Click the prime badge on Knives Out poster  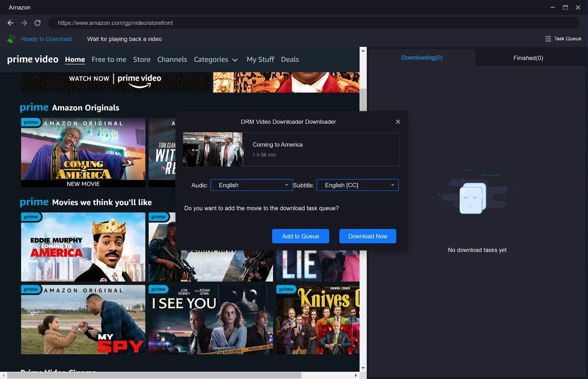coord(286,289)
